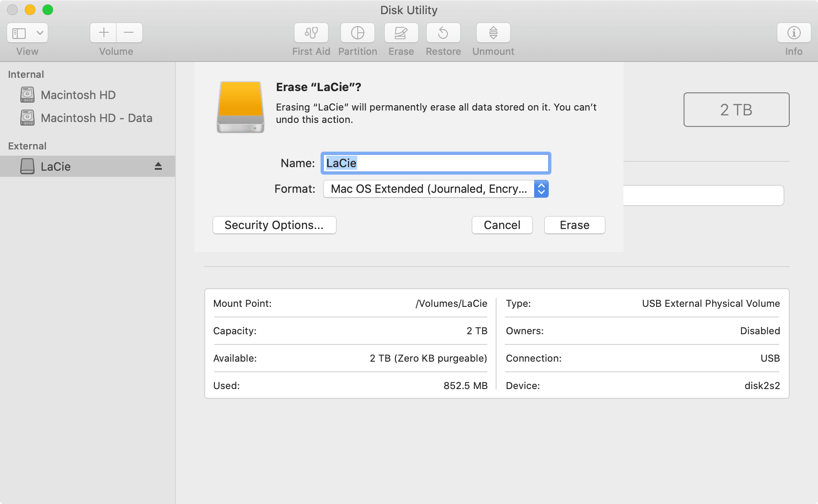Click the Name text field
This screenshot has height=504, width=818.
tap(436, 163)
